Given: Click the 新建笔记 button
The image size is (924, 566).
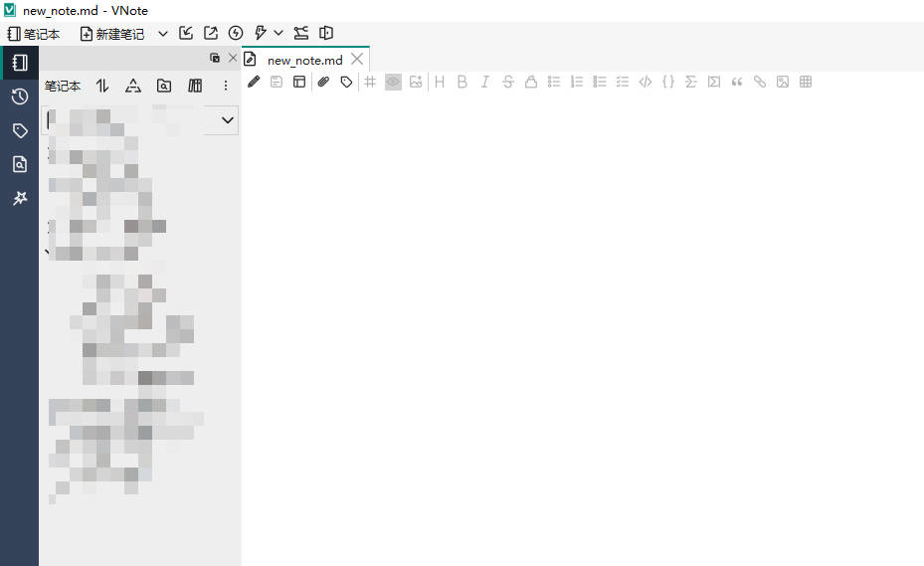Looking at the screenshot, I should (111, 33).
